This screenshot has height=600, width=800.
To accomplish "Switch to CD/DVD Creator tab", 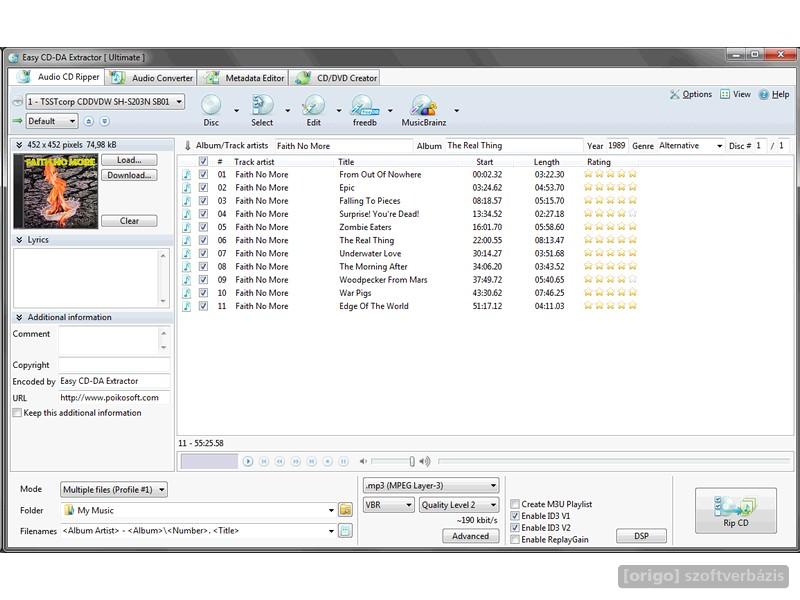I will point(335,78).
